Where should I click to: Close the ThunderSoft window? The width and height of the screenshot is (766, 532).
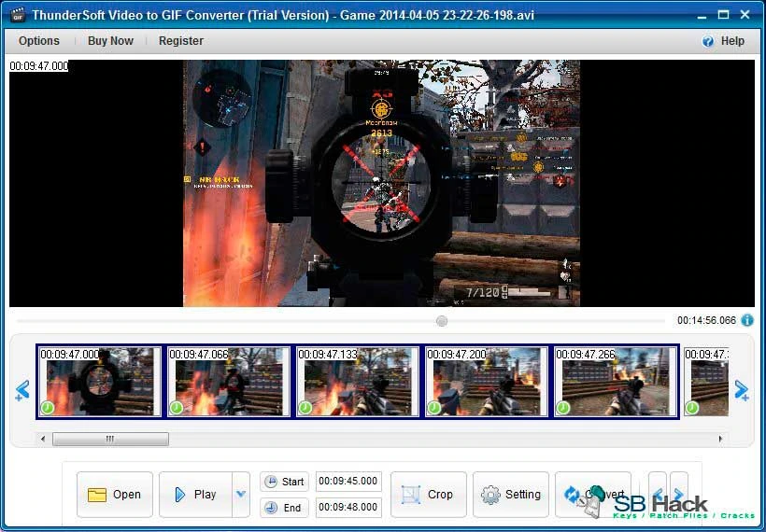tap(745, 15)
